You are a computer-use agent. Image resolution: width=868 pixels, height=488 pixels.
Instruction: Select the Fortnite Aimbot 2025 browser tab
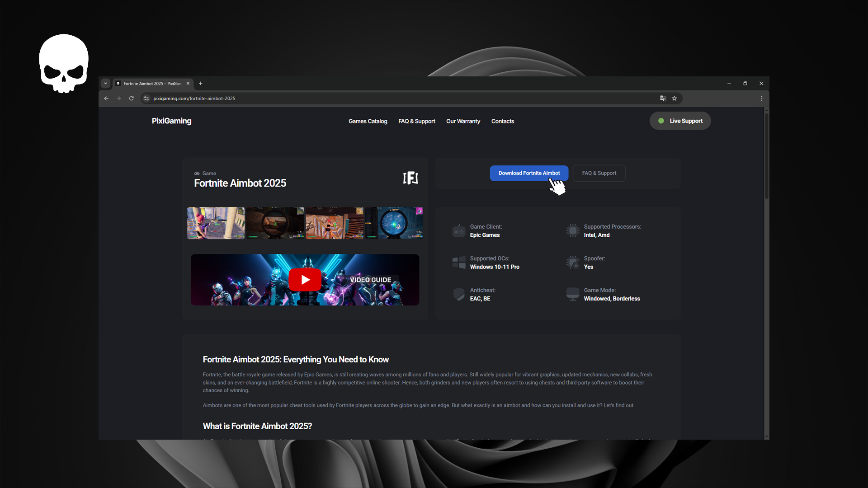(153, 84)
